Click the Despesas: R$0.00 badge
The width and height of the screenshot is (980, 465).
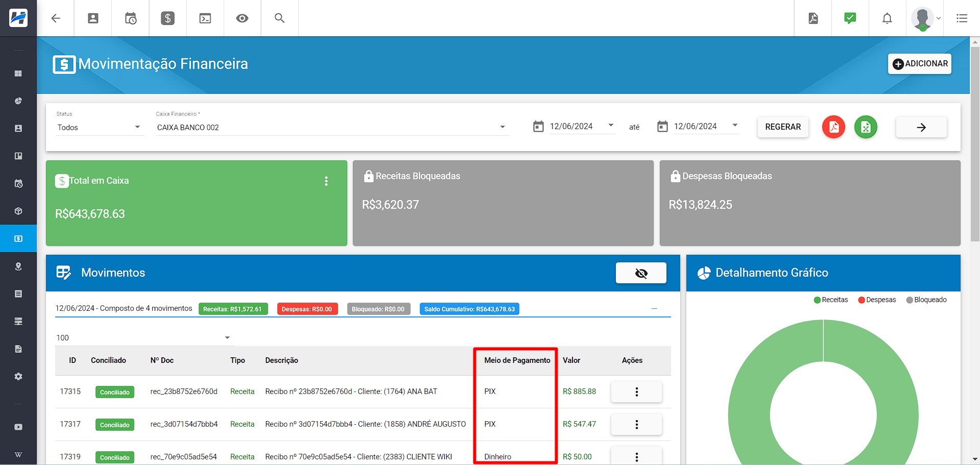pyautogui.click(x=307, y=309)
